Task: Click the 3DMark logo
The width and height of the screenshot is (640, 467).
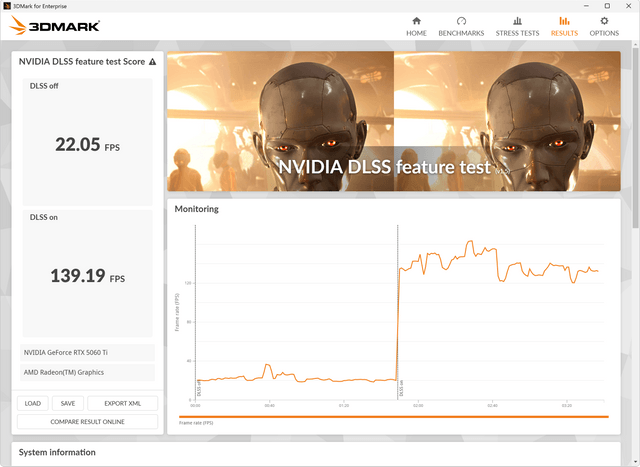Action: [54, 25]
